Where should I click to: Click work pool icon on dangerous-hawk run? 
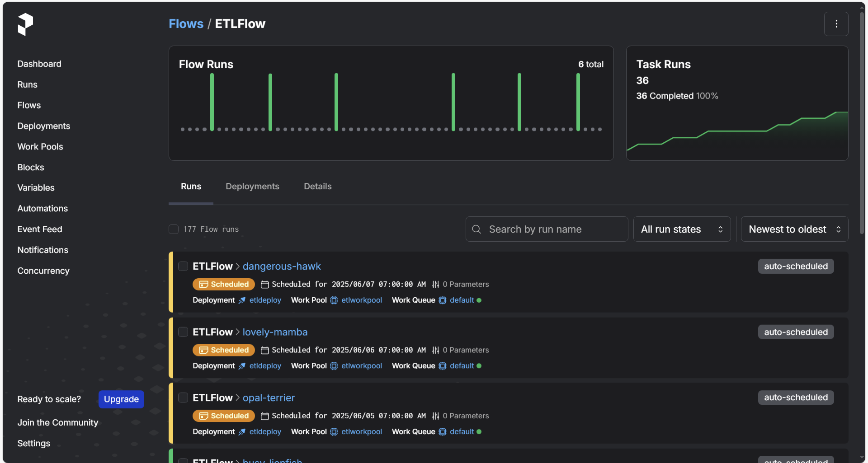coord(334,300)
